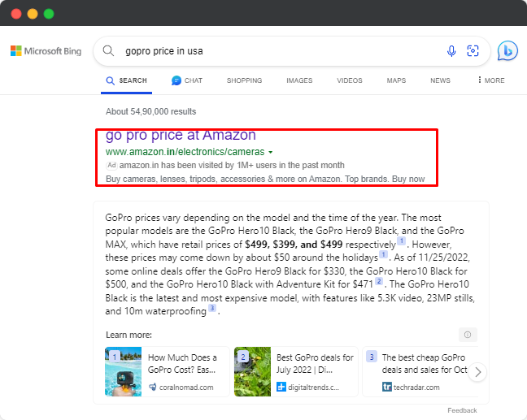Click the search query input field
The width and height of the screenshot is (527, 420).
click(281, 51)
